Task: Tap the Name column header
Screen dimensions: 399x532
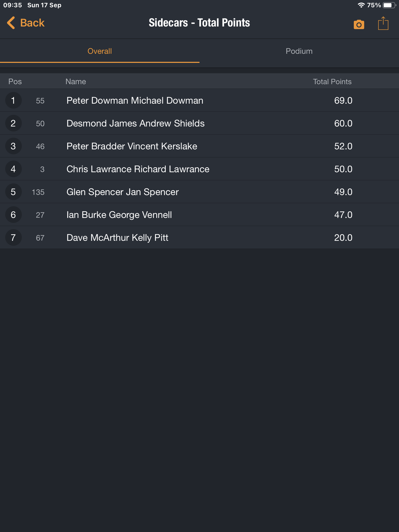Action: [x=76, y=82]
